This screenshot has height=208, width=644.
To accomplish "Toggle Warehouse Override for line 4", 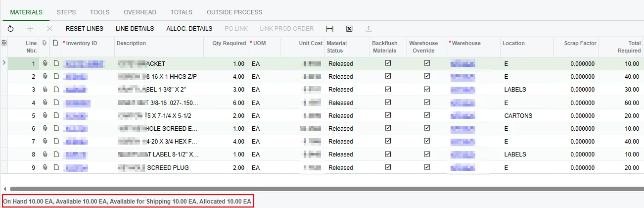I will [427, 103].
